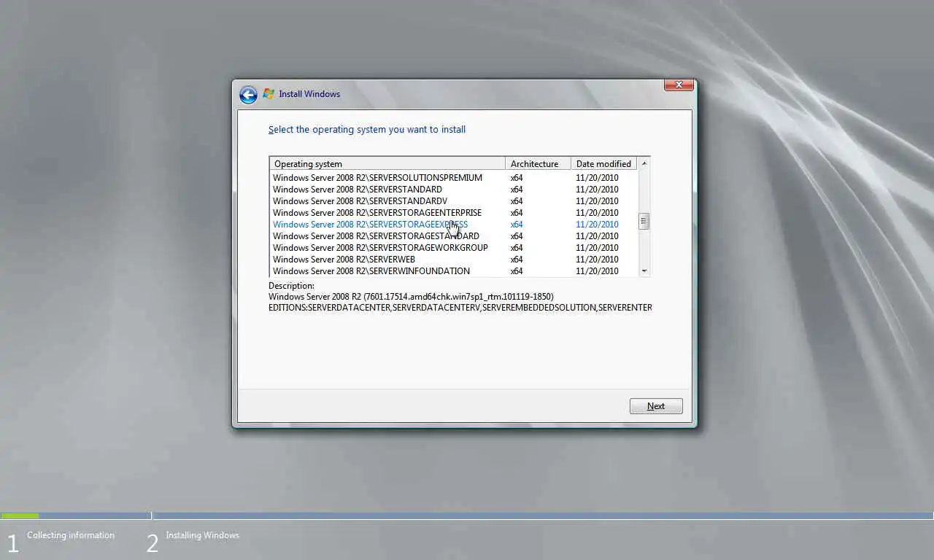
Task: Select the SERVERSTORAGESTANDARD edition row
Action: click(x=454, y=236)
